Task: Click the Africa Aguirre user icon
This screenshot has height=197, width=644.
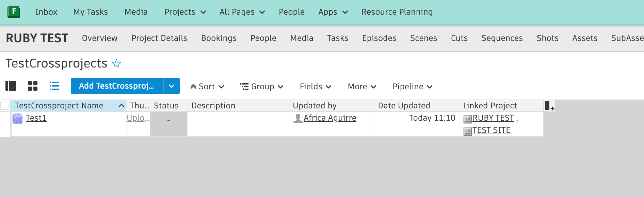Action: coord(298,118)
